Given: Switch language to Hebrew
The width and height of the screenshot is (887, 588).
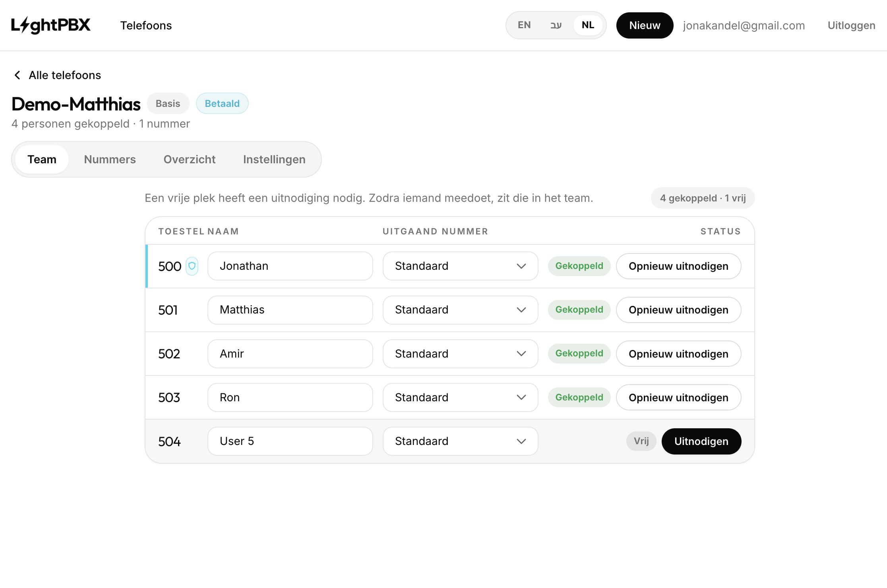Looking at the screenshot, I should tap(556, 25).
